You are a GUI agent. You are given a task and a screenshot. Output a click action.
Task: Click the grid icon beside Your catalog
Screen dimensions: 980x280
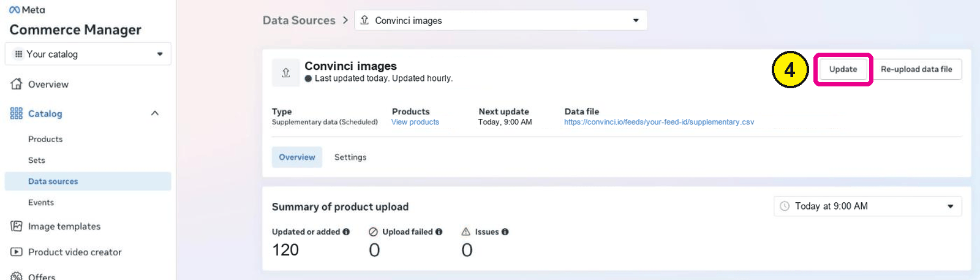point(18,54)
